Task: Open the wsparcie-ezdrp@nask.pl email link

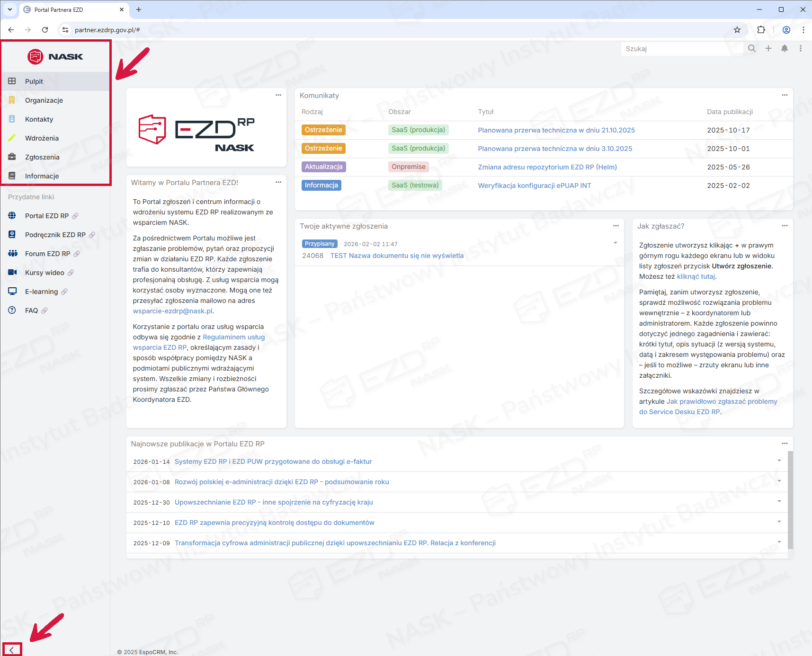Action: pos(172,311)
